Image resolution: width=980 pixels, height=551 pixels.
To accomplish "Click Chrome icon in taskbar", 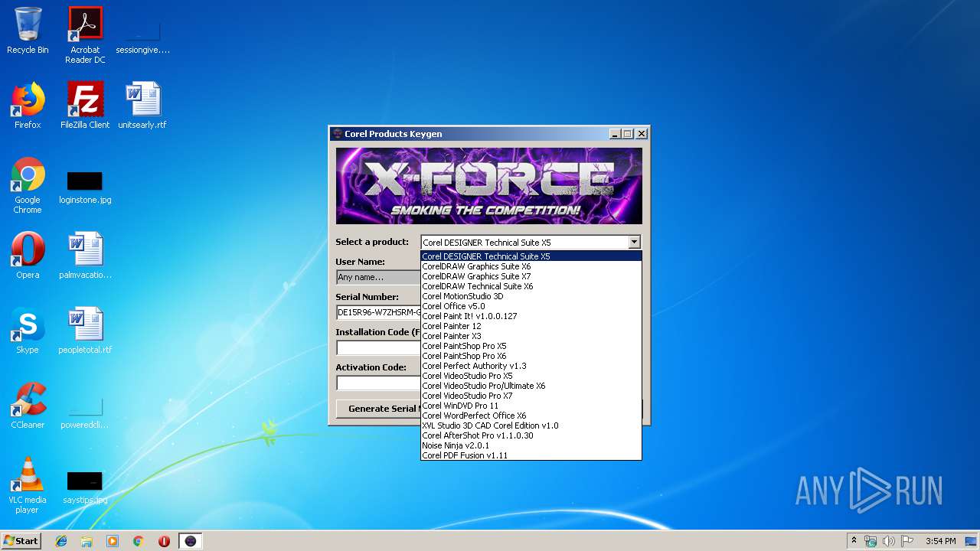I will pyautogui.click(x=138, y=541).
